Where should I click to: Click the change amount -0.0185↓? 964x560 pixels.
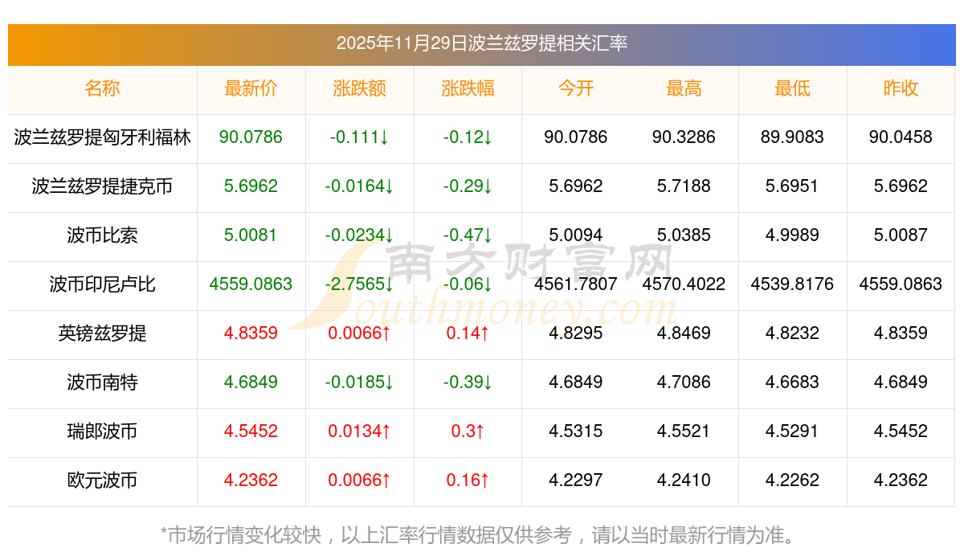point(359,382)
